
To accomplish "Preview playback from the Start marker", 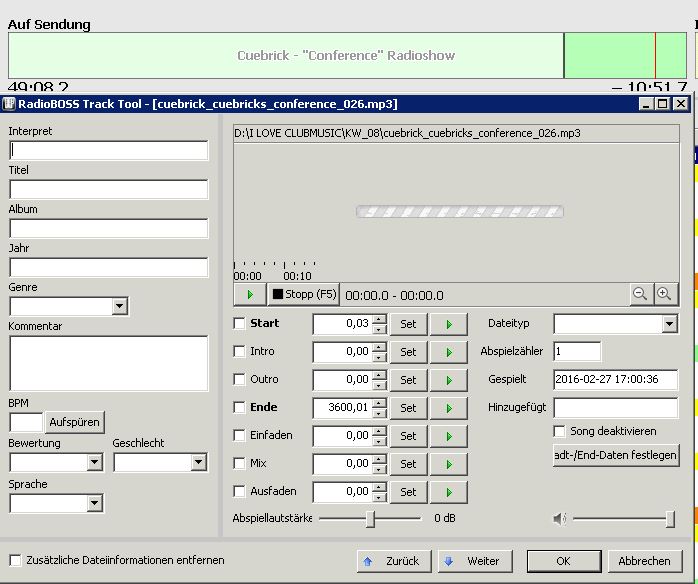I will [449, 324].
